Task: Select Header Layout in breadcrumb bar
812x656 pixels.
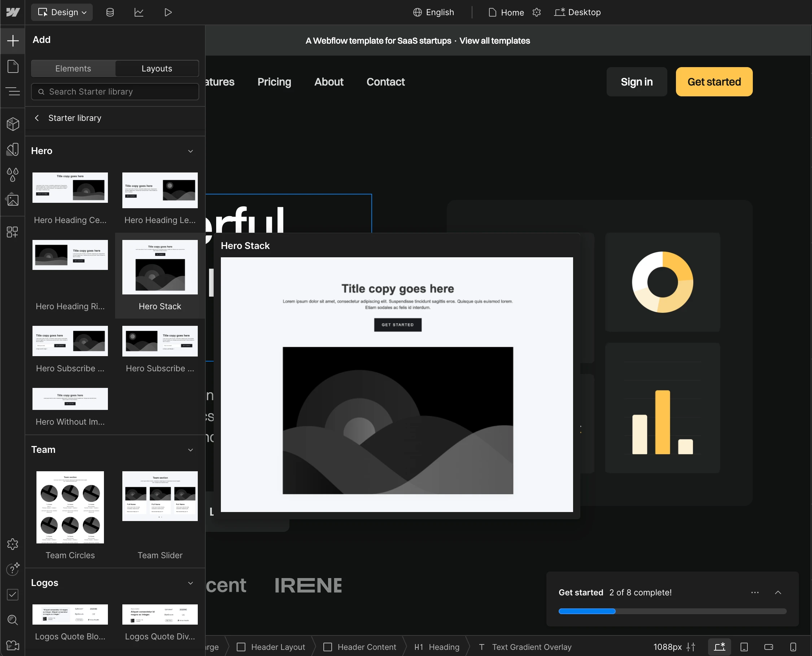Action: (x=271, y=647)
